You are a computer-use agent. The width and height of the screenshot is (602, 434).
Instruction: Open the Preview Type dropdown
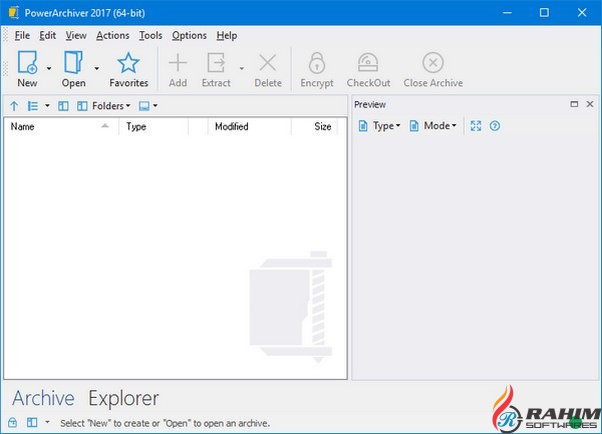click(379, 126)
